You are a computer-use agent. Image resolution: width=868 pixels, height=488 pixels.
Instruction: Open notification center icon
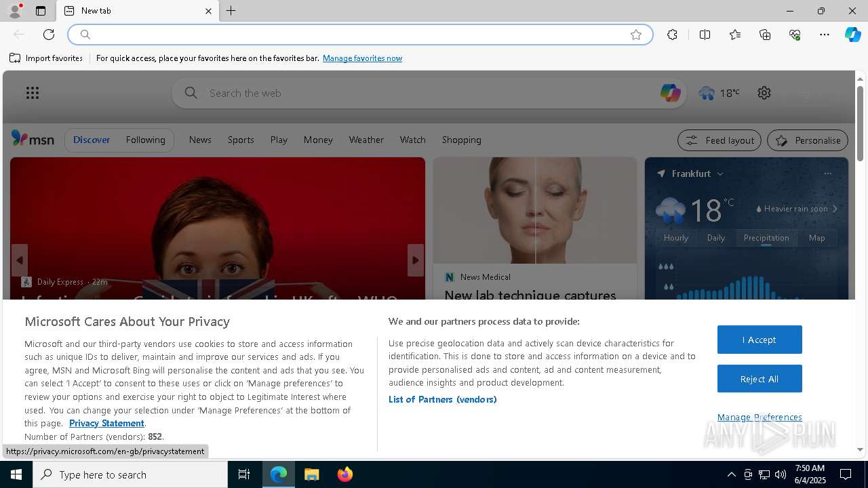tap(846, 474)
